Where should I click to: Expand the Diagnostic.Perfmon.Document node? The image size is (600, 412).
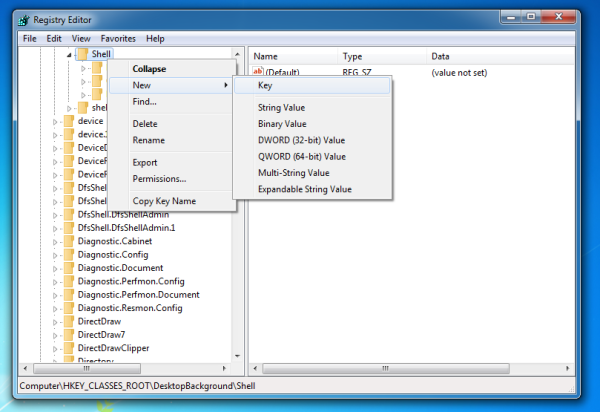click(55, 296)
